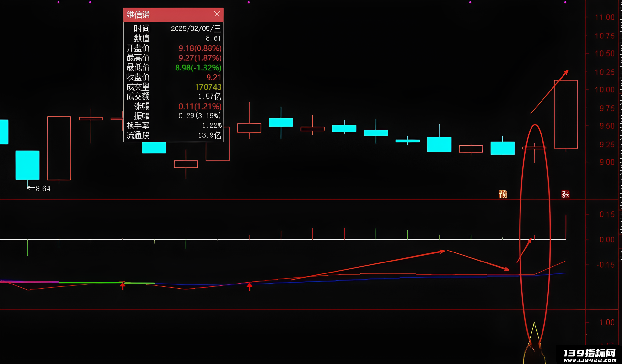Open the www.139422.com link
Image resolution: width=622 pixels, height=364 pixels.
tap(590, 360)
